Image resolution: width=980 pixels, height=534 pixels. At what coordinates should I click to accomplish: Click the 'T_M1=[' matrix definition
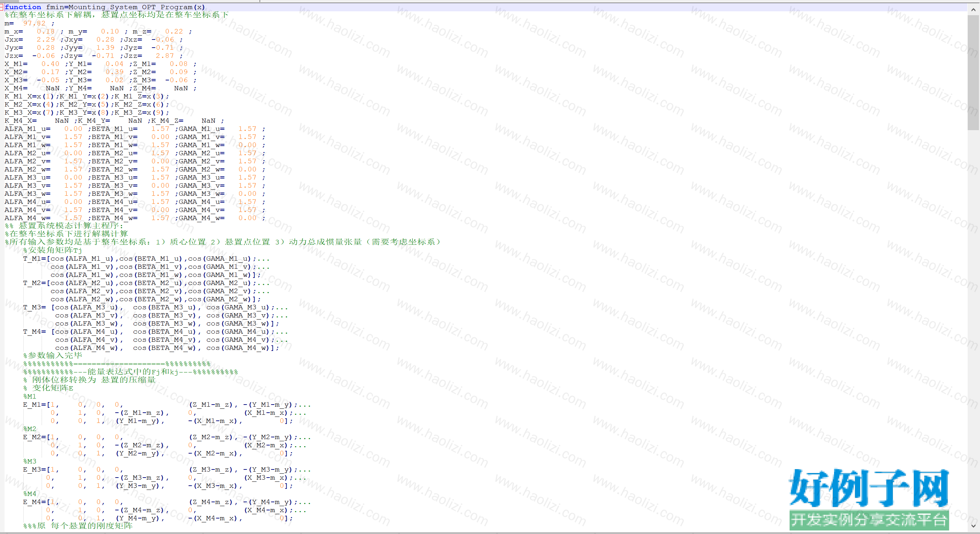coord(37,259)
